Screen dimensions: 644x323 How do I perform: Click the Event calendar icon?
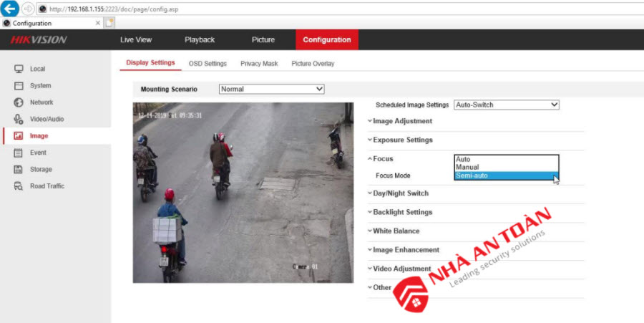point(19,153)
